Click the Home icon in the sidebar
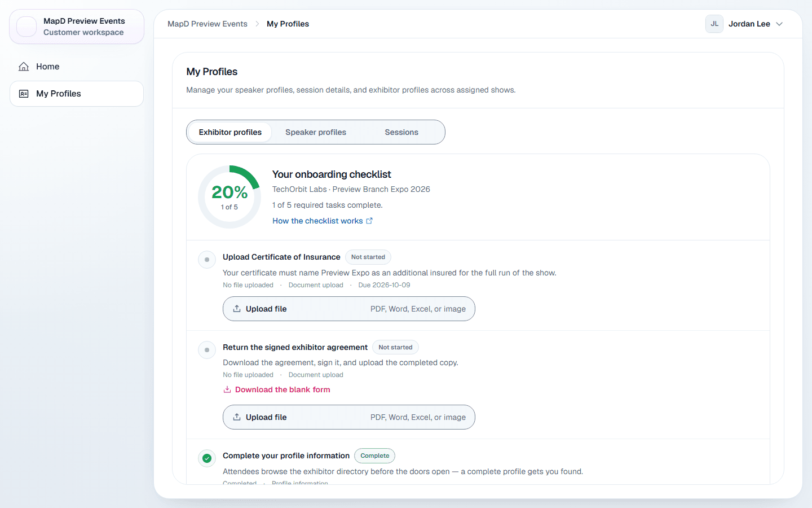Image resolution: width=812 pixels, height=508 pixels. click(24, 67)
